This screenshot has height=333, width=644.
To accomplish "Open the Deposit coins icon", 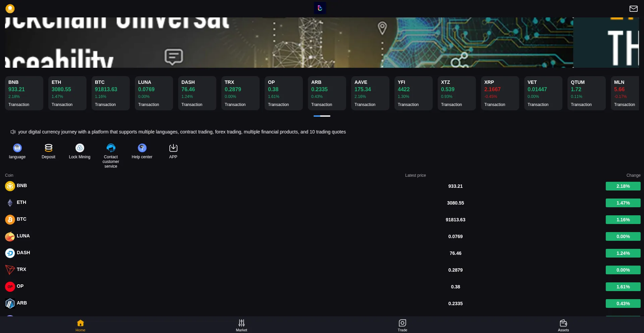I will pos(48,148).
